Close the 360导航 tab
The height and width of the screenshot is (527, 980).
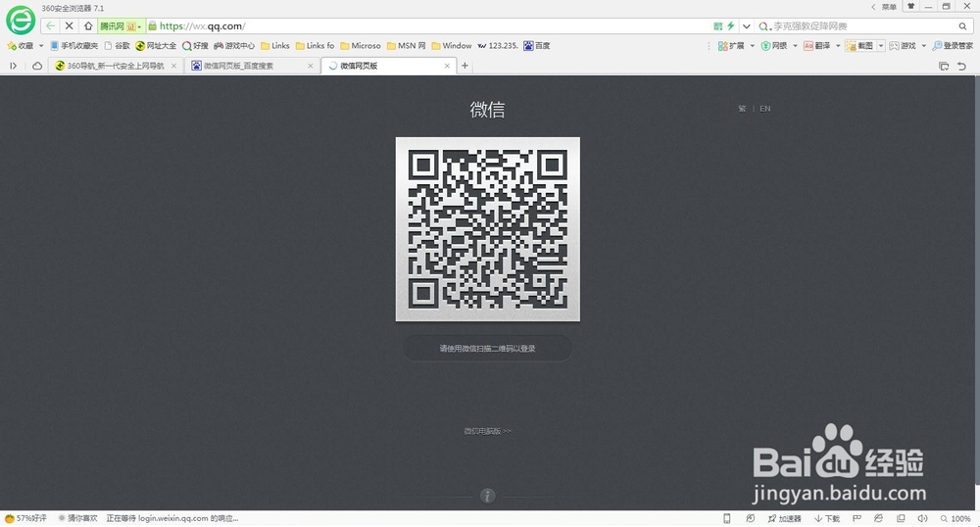point(173,66)
